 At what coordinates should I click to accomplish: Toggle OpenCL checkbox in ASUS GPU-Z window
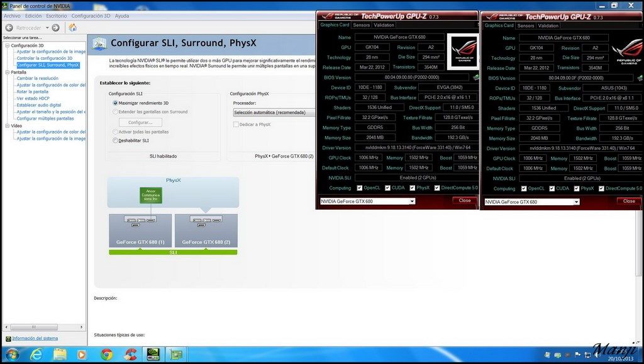524,189
